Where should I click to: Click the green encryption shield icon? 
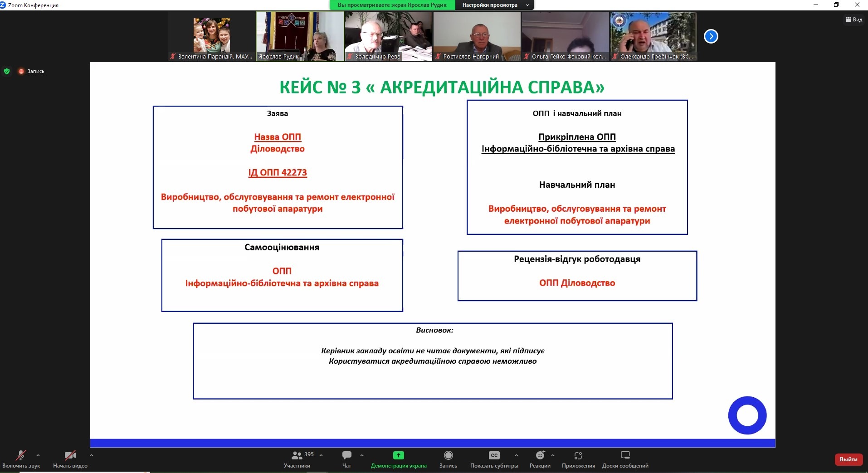(7, 71)
